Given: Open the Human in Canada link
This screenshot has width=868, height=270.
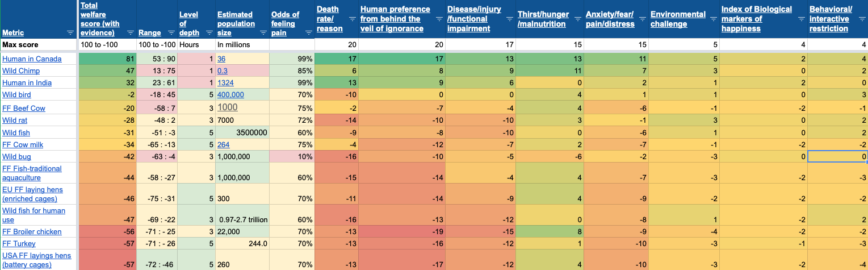Looking at the screenshot, I should [x=32, y=59].
